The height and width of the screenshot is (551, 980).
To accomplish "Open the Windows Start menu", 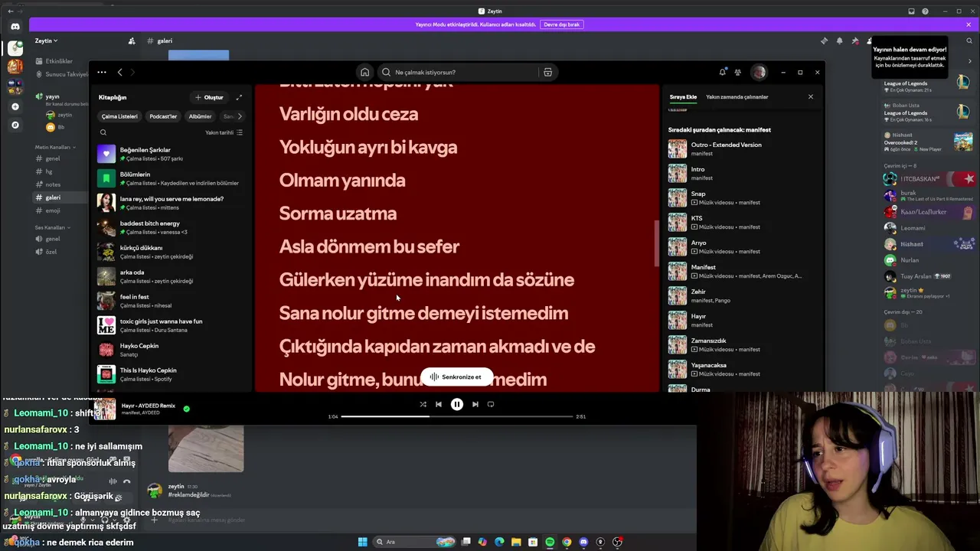I will (x=362, y=542).
